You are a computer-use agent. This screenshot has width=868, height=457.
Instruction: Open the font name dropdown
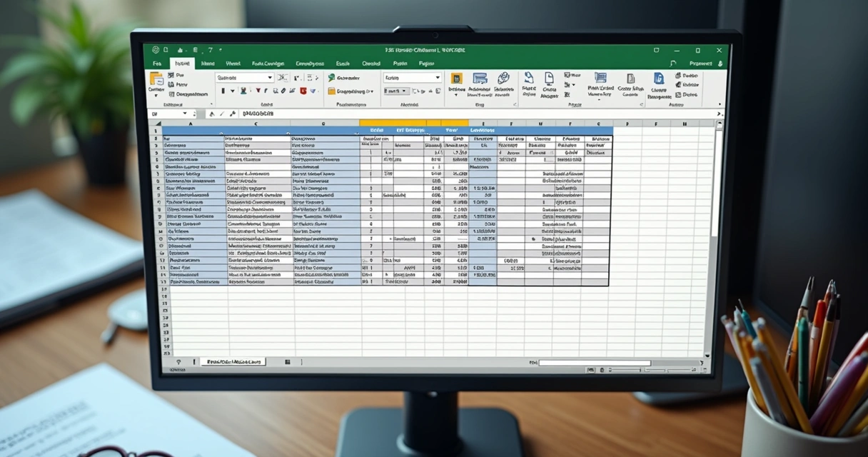270,77
